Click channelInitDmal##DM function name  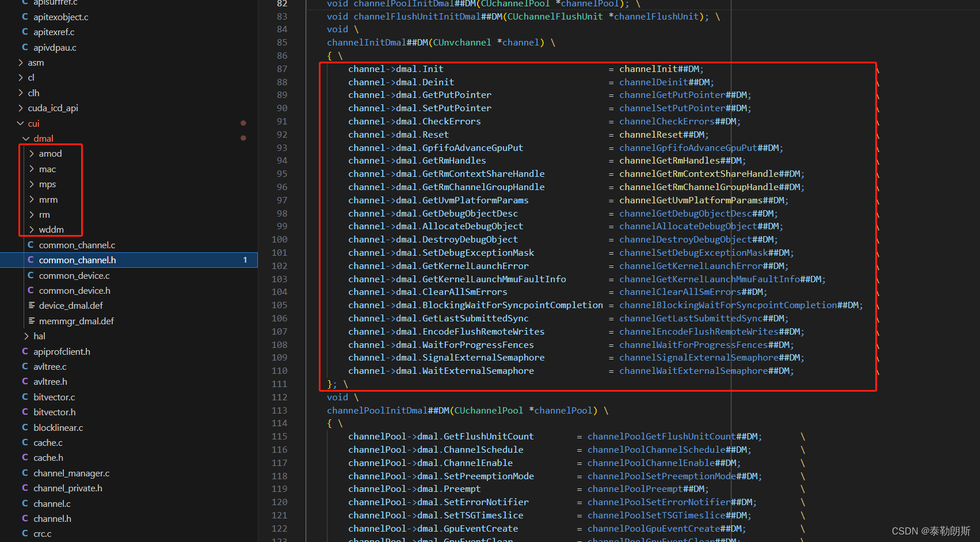[x=377, y=42]
